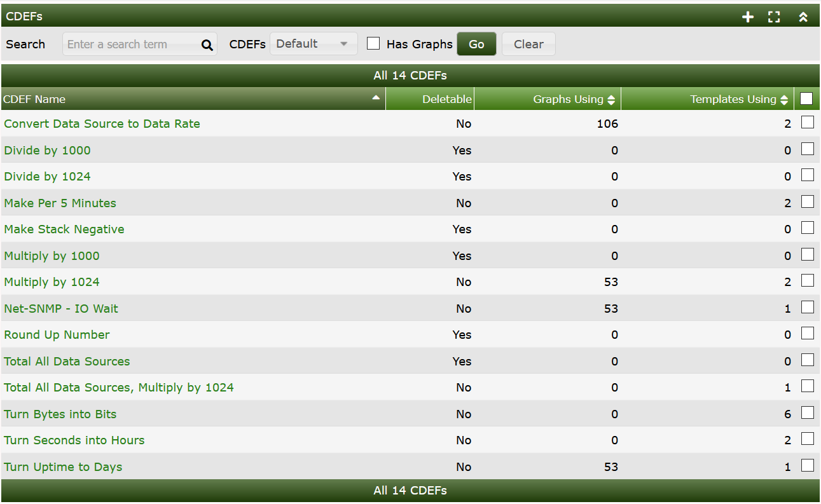Sort by Graphs Using sort arrows
The width and height of the screenshot is (821, 504).
click(611, 100)
